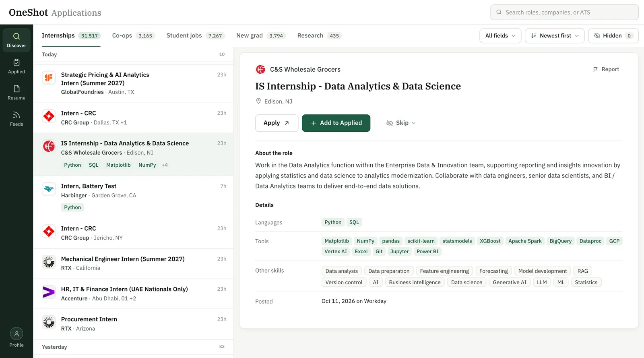Switch to the Research tab
Viewport: 644px width, 358px height.
[x=320, y=36]
